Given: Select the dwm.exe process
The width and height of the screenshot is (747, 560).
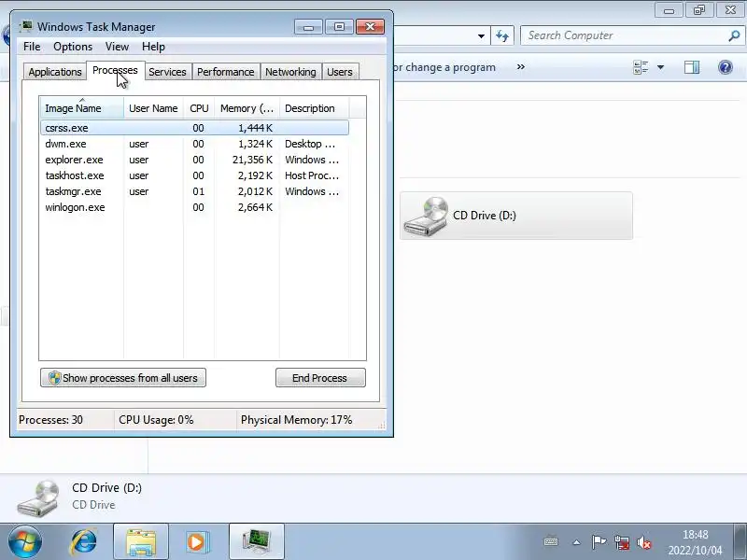Looking at the screenshot, I should click(x=195, y=144).
